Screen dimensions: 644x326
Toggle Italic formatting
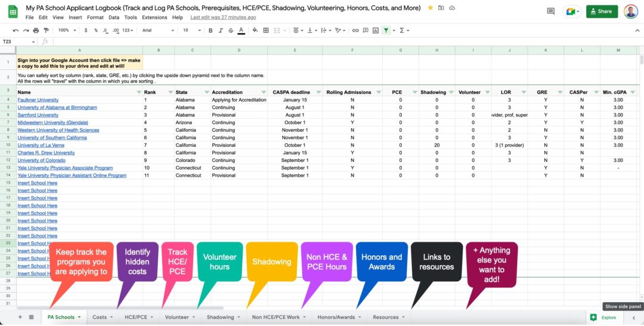[221, 30]
